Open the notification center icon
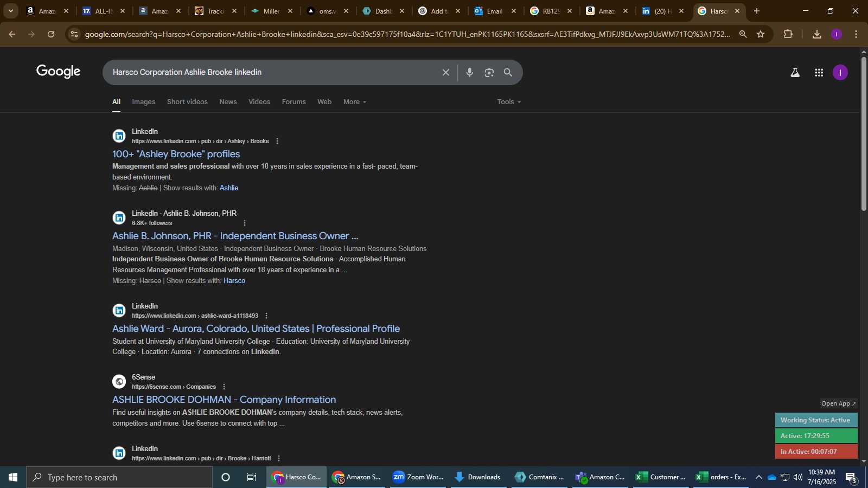868x488 pixels. pos(851,477)
